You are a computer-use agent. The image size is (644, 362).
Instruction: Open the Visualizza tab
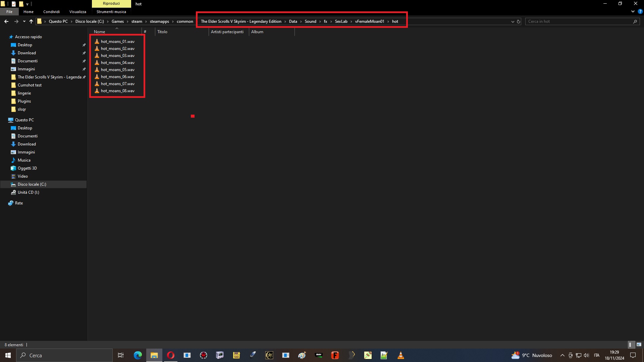(x=78, y=12)
